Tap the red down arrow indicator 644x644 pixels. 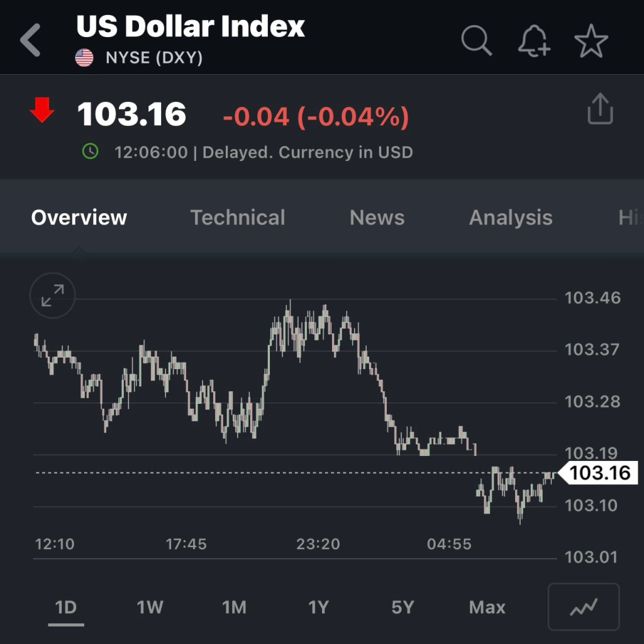tap(42, 111)
